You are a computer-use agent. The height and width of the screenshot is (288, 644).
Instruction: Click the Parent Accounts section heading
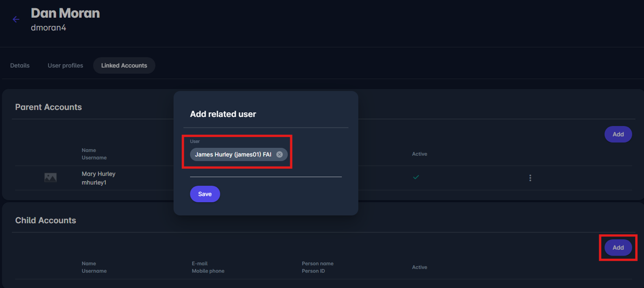click(x=48, y=107)
